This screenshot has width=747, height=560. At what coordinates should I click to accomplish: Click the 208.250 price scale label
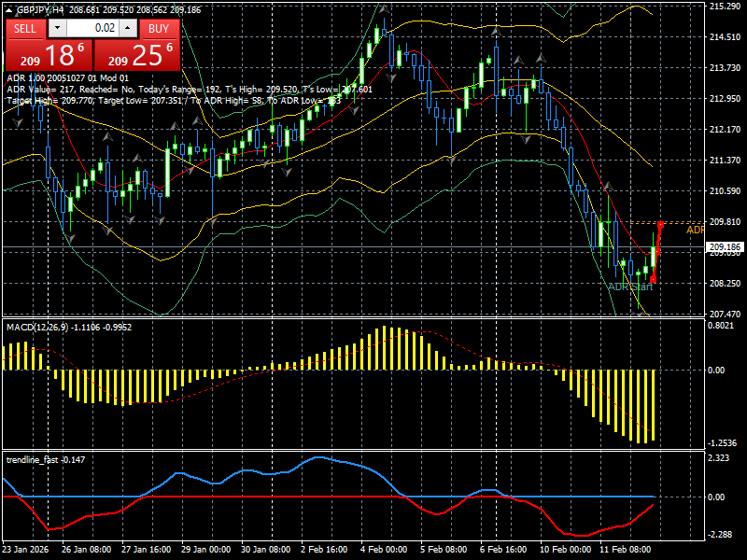coord(725,284)
